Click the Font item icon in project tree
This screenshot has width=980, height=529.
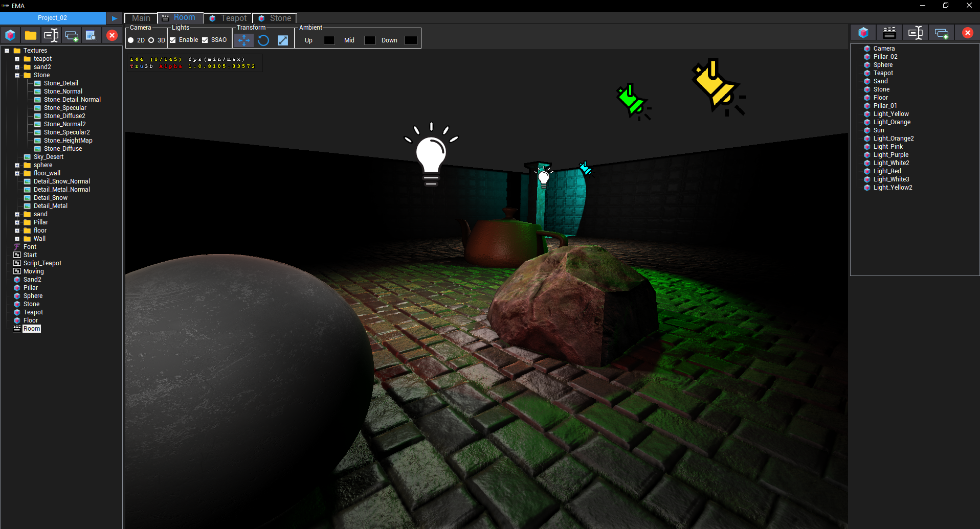17,247
